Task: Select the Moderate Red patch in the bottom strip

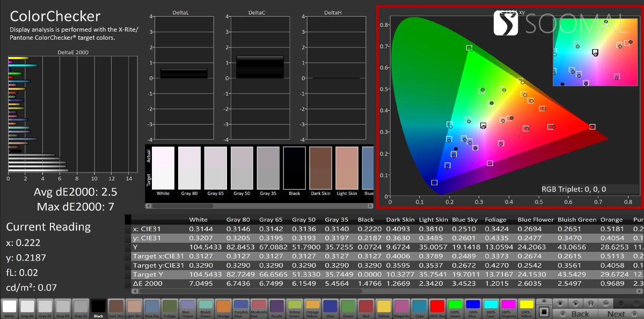Action: coord(259,308)
